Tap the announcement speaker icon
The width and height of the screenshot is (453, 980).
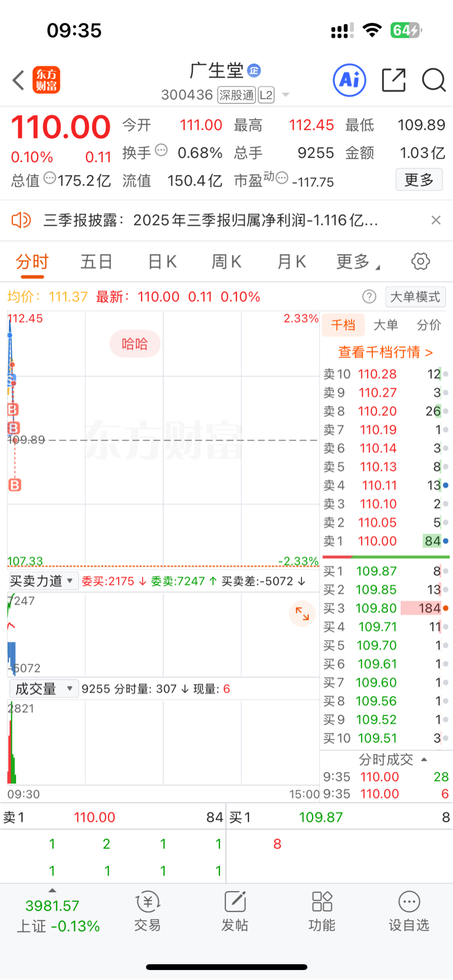pyautogui.click(x=21, y=220)
